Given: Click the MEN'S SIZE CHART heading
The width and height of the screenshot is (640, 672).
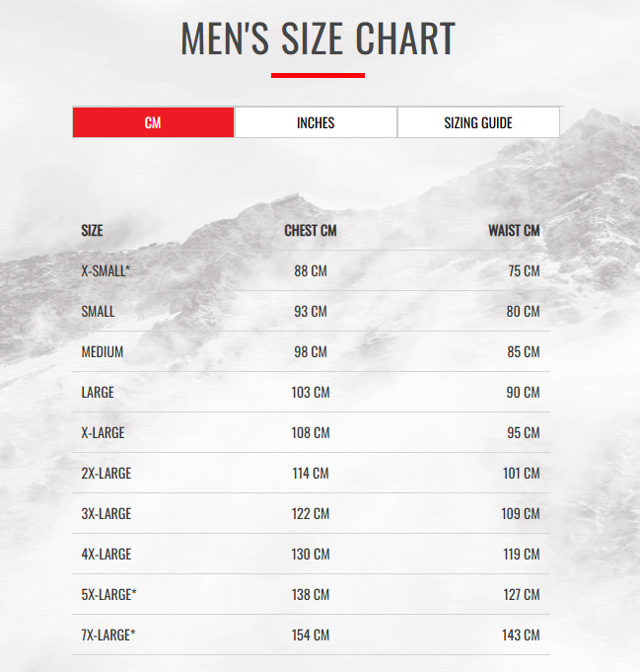Looking at the screenshot, I should 318,39.
